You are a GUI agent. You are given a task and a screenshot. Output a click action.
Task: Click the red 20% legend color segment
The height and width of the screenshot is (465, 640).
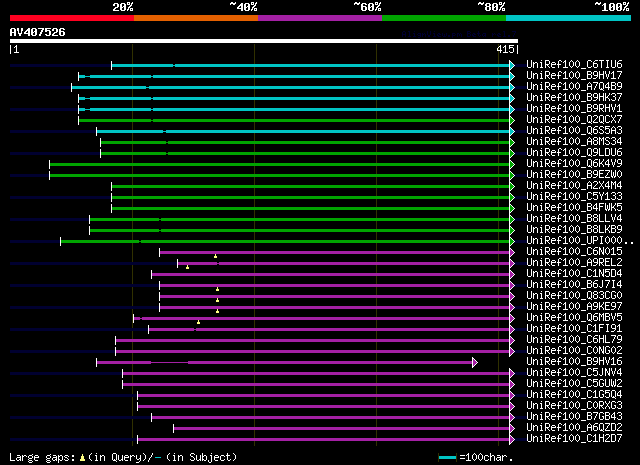pos(72,18)
